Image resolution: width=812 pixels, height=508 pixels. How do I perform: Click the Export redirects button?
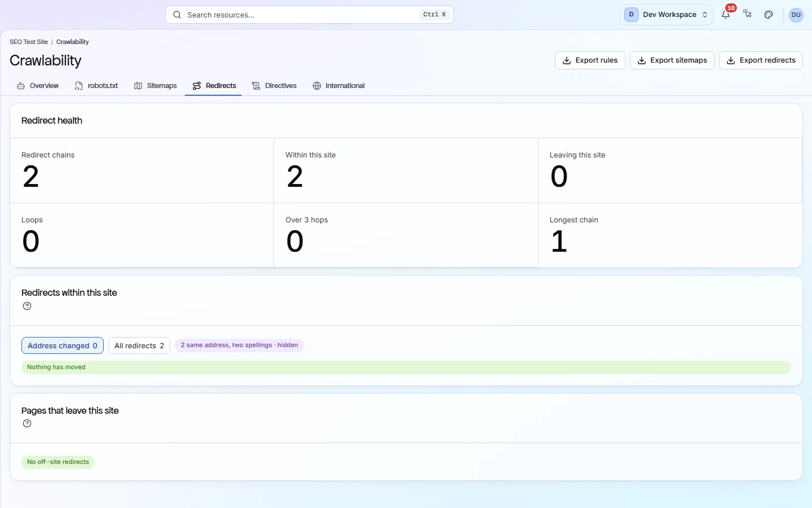761,60
